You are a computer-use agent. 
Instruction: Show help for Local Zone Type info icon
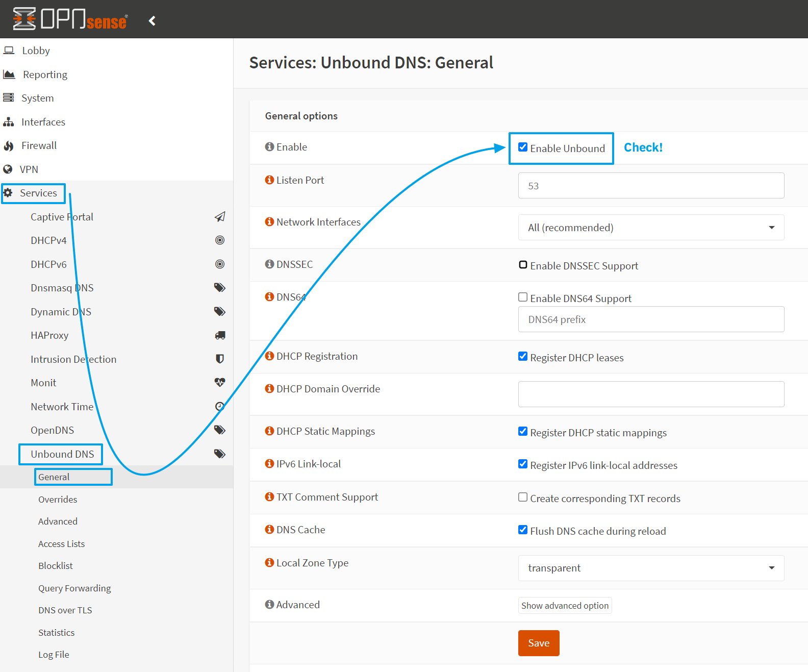coord(269,562)
